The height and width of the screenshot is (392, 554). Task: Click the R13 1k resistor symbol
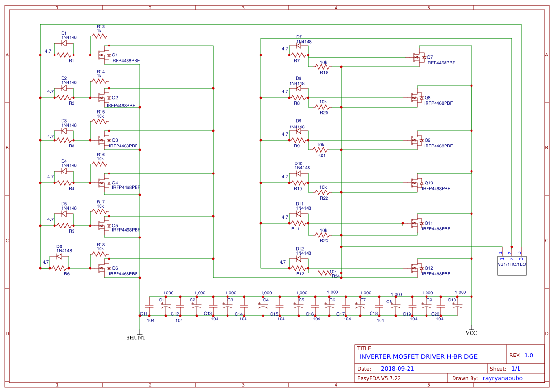click(x=100, y=36)
